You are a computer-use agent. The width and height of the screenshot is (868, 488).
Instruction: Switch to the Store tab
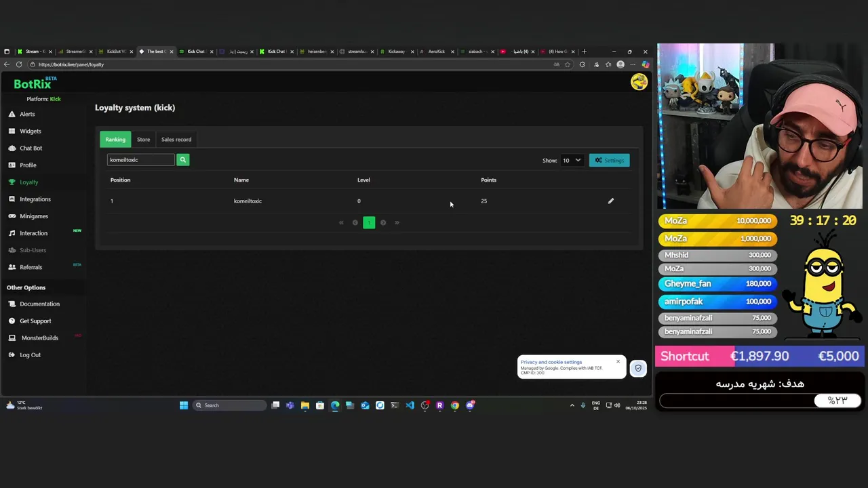[x=143, y=140]
